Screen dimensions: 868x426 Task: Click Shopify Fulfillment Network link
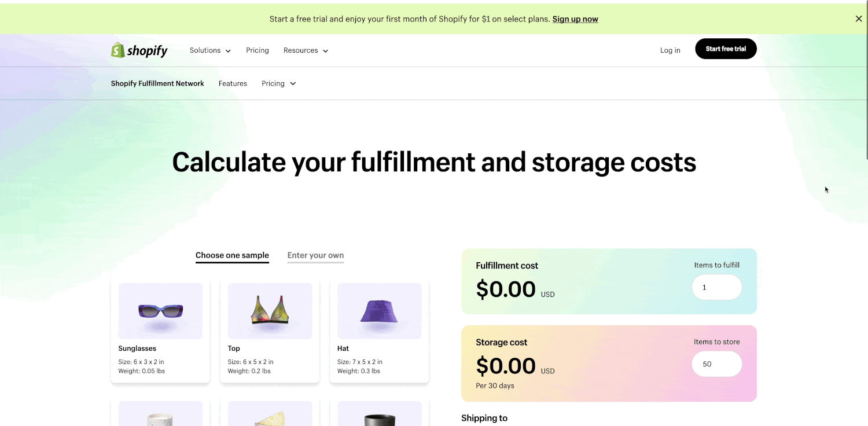coord(157,83)
